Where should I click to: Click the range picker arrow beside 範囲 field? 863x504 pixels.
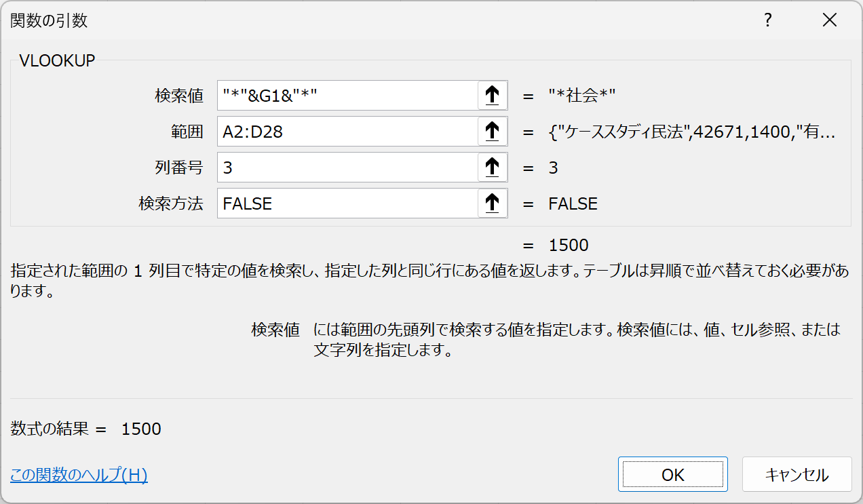coord(493,132)
